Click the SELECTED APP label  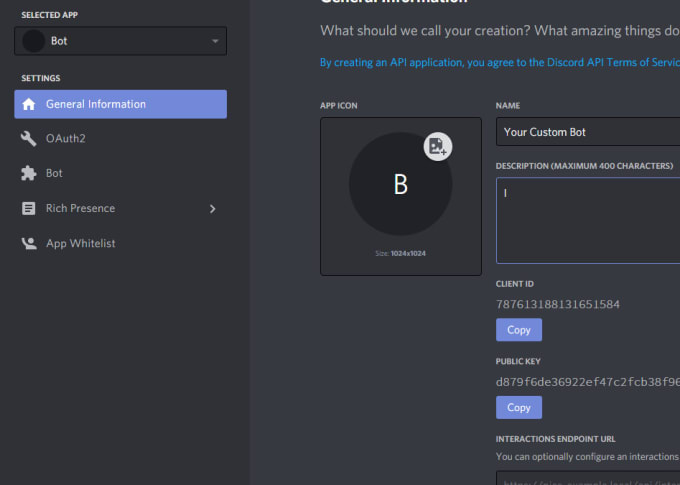(49, 15)
